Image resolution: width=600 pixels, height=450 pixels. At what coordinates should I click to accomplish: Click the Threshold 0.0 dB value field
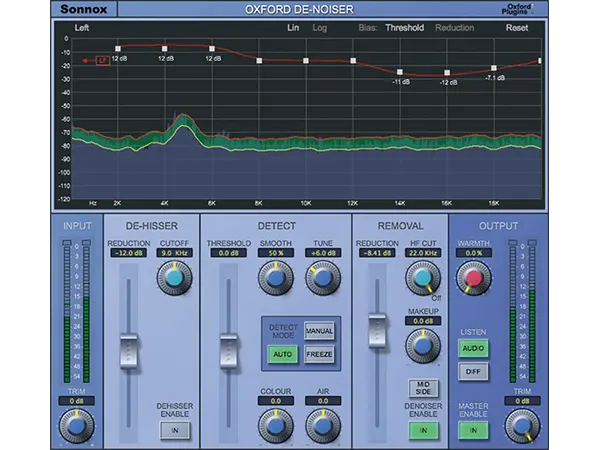pyautogui.click(x=228, y=253)
